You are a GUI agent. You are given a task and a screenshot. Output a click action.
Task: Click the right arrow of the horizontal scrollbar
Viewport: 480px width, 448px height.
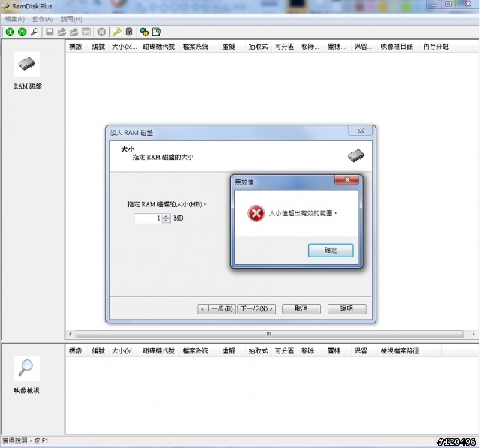[x=473, y=334]
